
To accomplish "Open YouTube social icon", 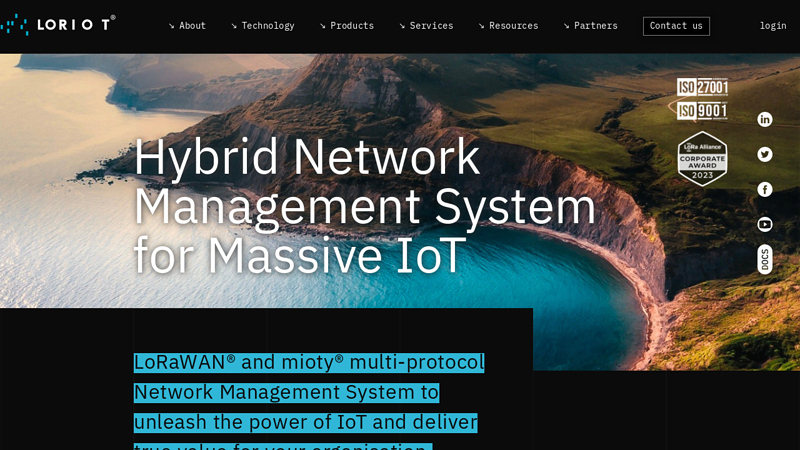I will pyautogui.click(x=764, y=224).
